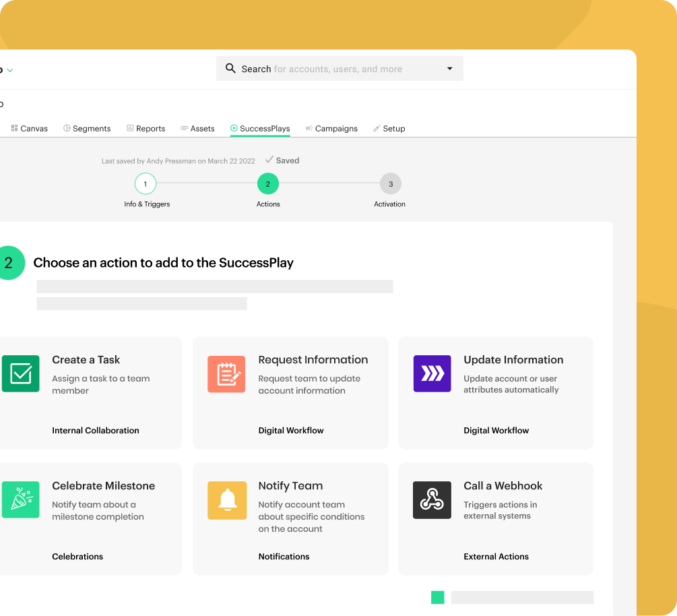Click the Campaigns megaphone icon
Viewport: 677px width, 616px height.
click(309, 128)
